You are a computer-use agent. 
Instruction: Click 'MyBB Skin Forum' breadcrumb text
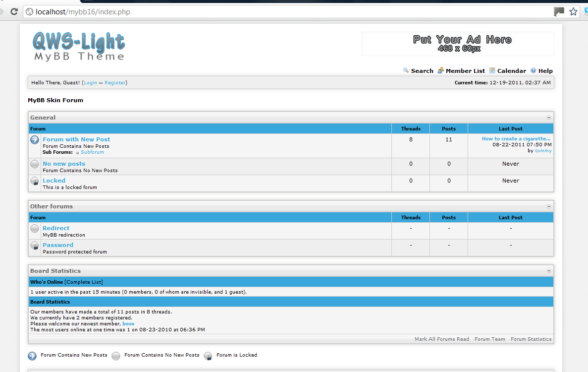coord(55,100)
